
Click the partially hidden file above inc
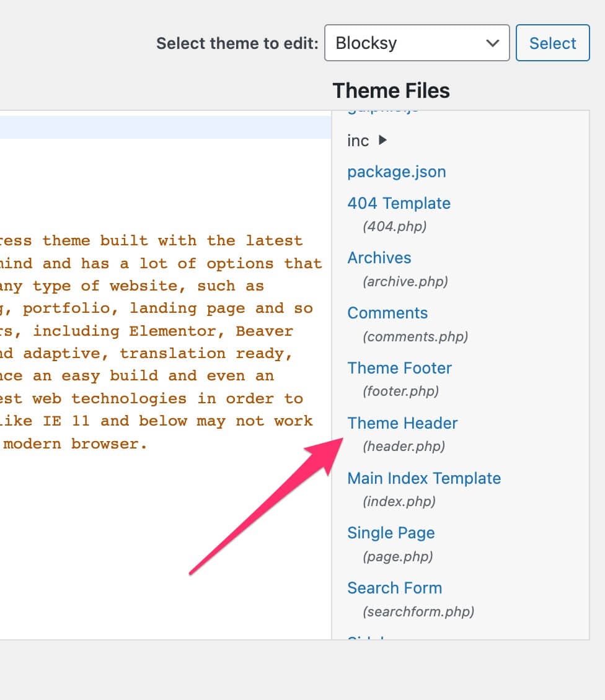pyautogui.click(x=382, y=112)
